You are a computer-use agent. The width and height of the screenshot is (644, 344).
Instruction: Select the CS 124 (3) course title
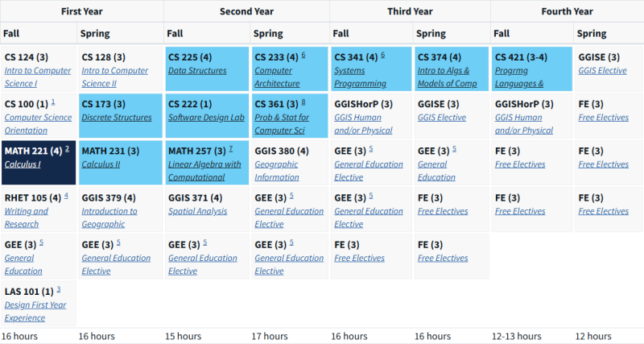(27, 57)
